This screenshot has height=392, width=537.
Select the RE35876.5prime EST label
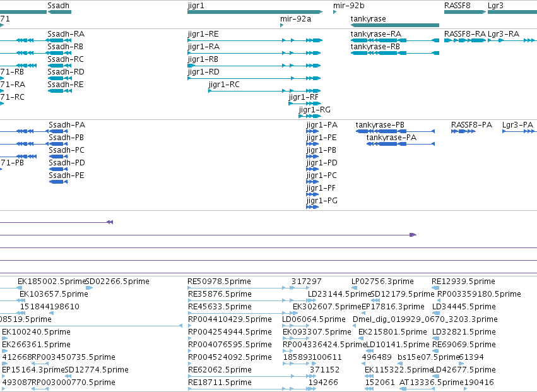click(x=220, y=294)
